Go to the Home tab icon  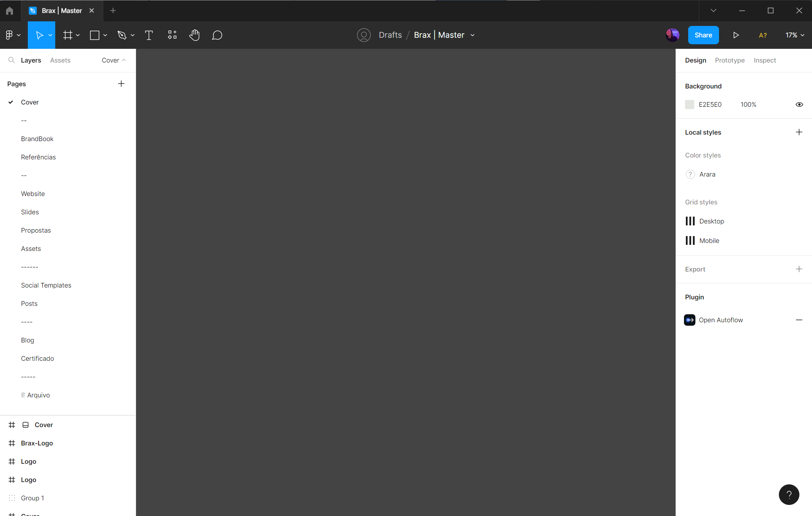10,11
